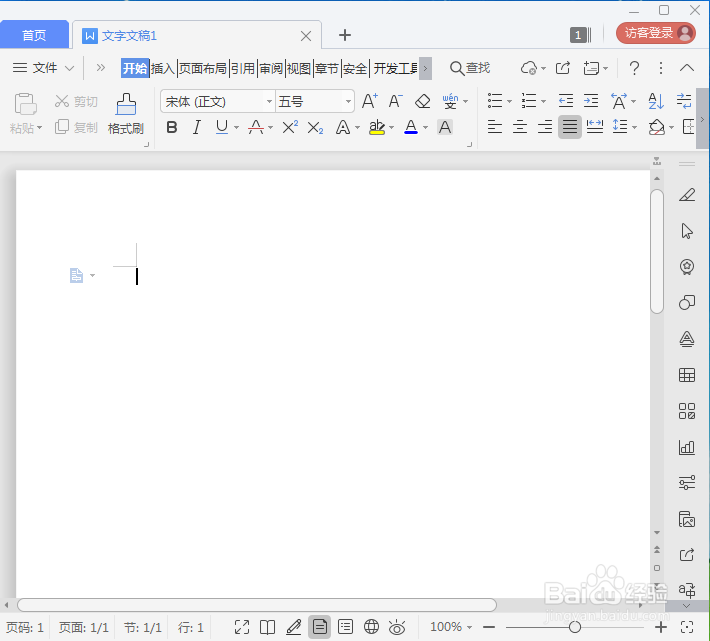
Task: Open the paste options dropdown arrow
Action: click(39, 128)
